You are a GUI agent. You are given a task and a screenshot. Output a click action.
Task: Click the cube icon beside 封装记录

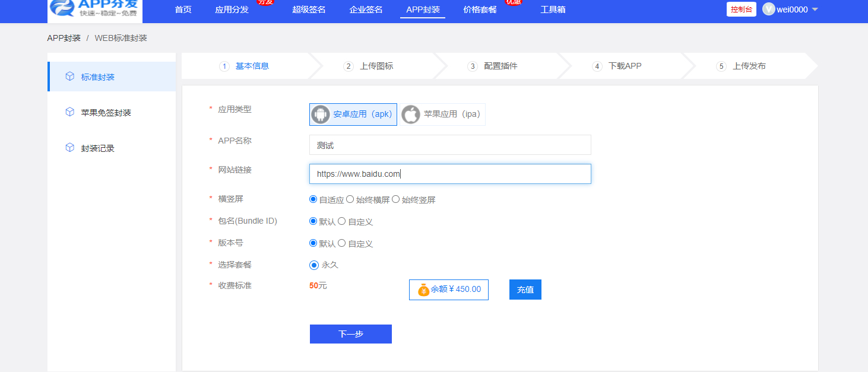69,148
